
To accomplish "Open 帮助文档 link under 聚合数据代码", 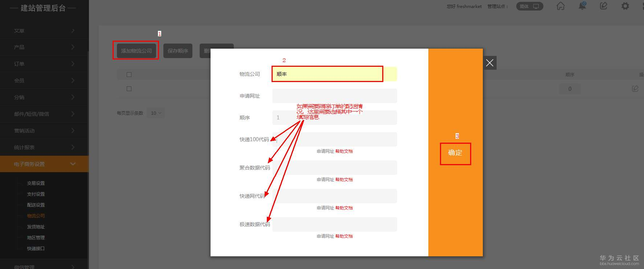I will pyautogui.click(x=344, y=180).
